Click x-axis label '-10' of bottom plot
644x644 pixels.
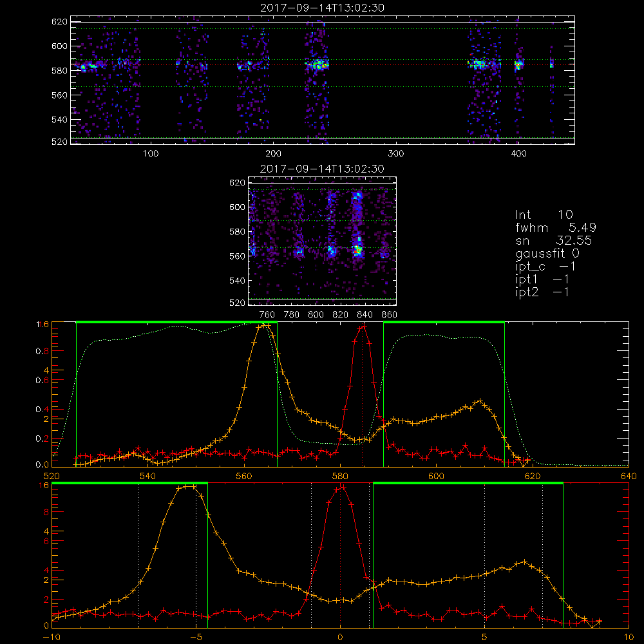tap(52, 637)
